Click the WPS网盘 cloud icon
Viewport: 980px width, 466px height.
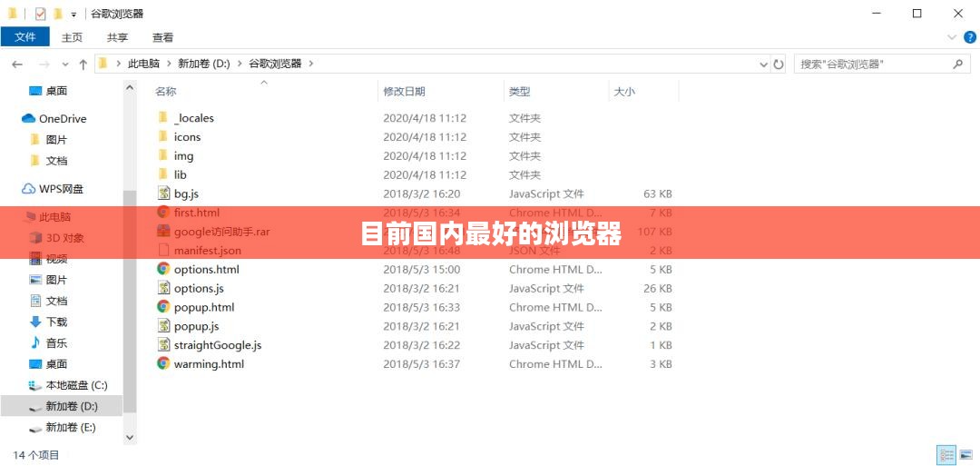pyautogui.click(x=28, y=188)
